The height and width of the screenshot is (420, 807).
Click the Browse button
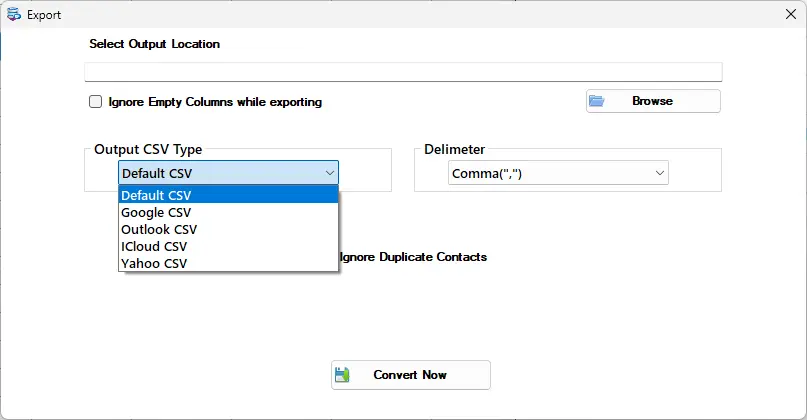pos(653,101)
